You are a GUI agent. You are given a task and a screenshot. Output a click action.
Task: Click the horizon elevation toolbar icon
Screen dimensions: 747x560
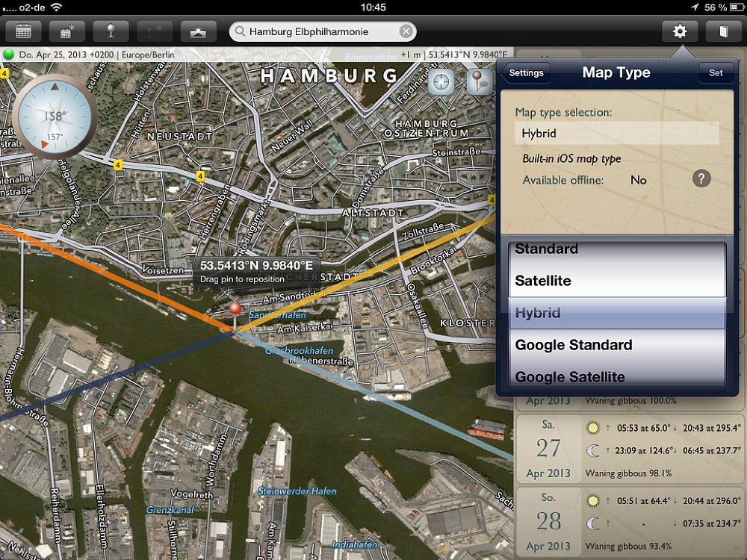(x=198, y=31)
